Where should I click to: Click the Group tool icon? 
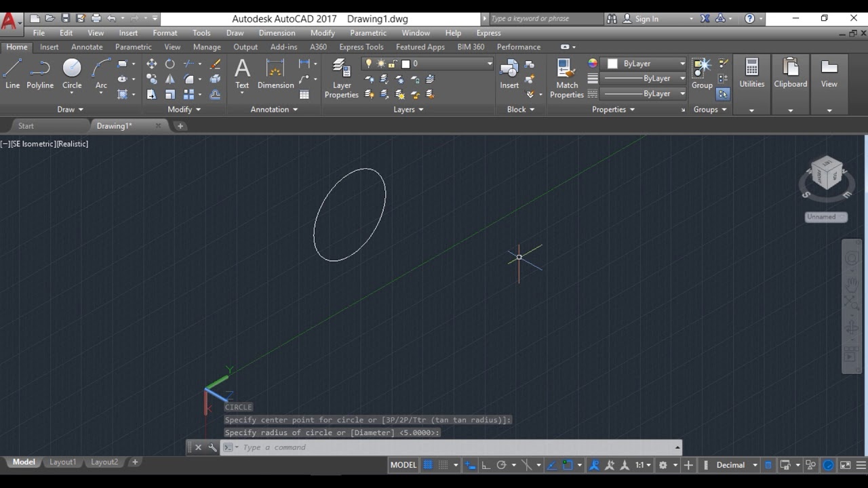click(x=702, y=73)
